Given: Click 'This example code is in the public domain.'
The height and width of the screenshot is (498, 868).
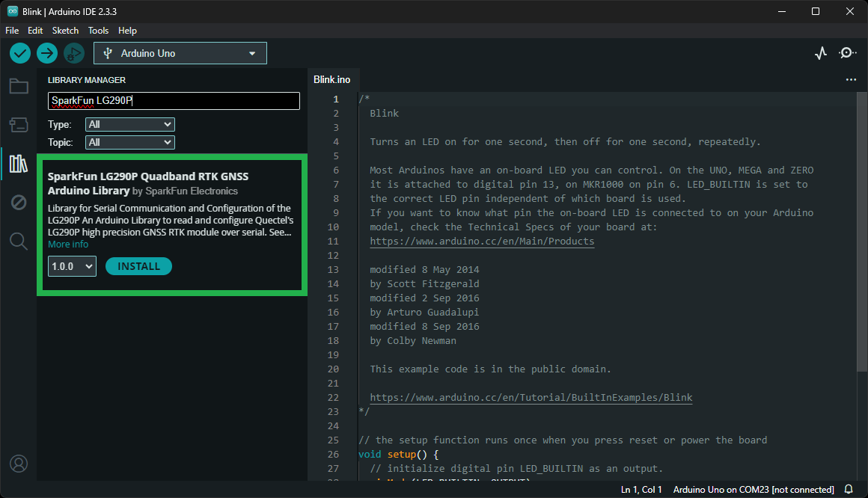Looking at the screenshot, I should 490,369.
